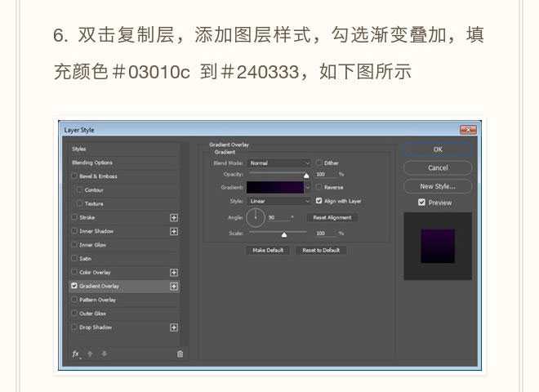539x392 pixels.
Task: Click the trash delete effect icon
Action: tap(180, 354)
